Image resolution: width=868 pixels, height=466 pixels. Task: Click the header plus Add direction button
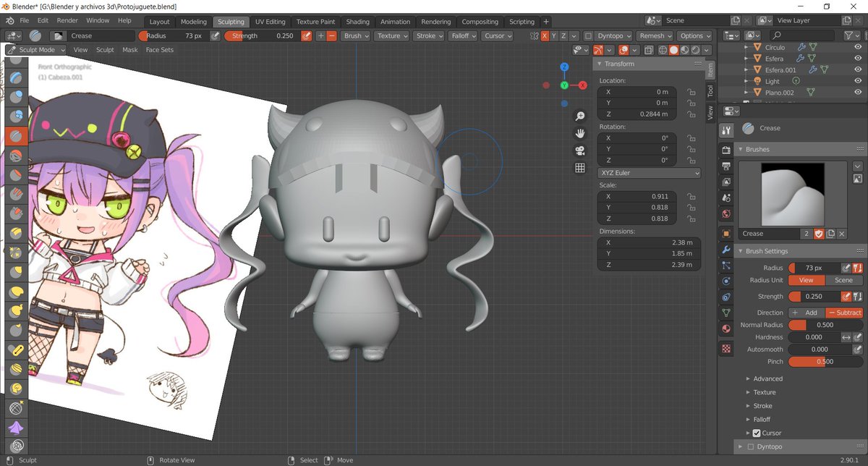[x=320, y=35]
